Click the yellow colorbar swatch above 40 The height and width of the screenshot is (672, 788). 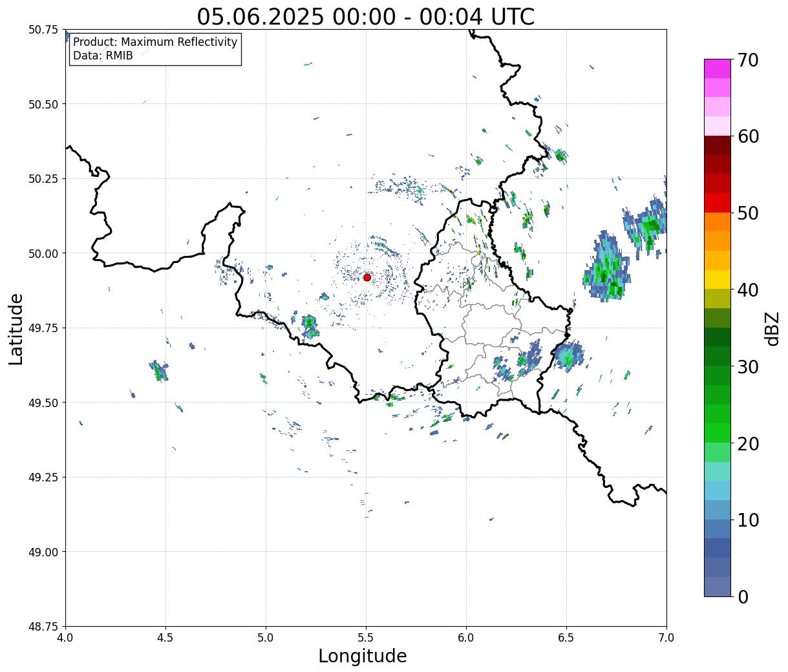pyautogui.click(x=718, y=280)
